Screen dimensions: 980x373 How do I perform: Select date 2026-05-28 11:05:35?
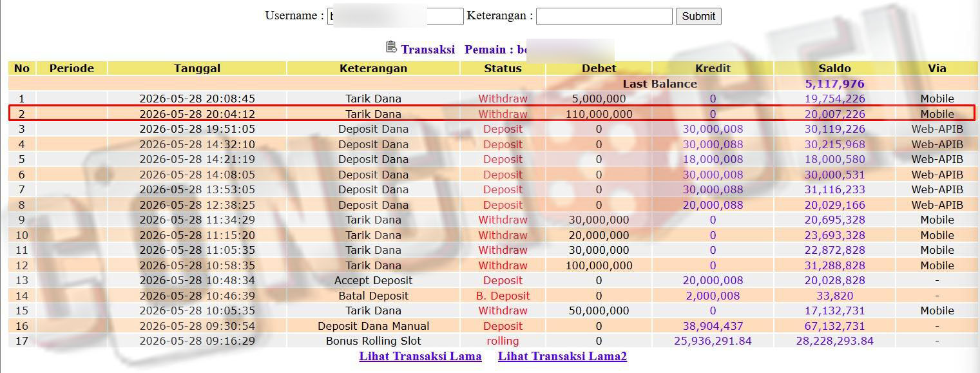[197, 250]
